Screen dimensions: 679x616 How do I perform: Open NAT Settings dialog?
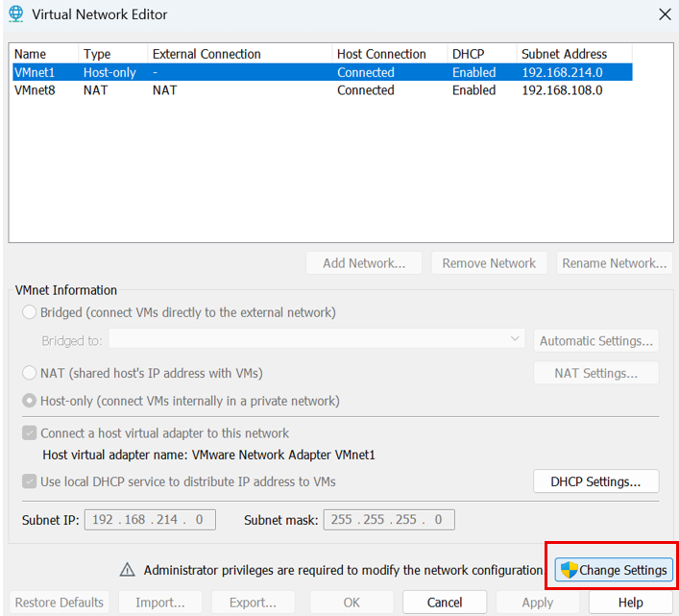pos(596,373)
